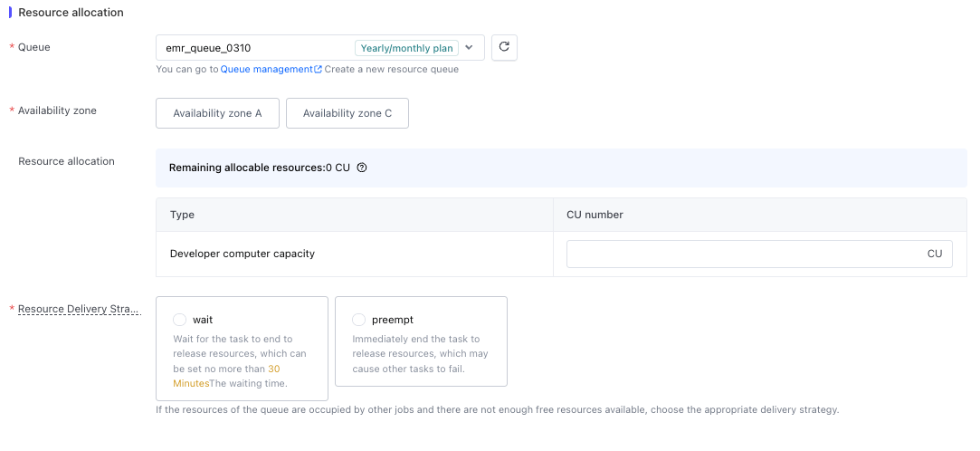Select the preempt radio button
This screenshot has height=451, width=980.
358,320
